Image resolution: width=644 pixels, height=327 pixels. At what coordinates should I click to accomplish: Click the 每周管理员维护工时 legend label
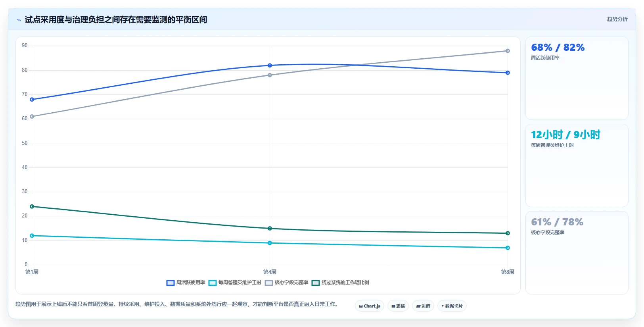click(240, 283)
